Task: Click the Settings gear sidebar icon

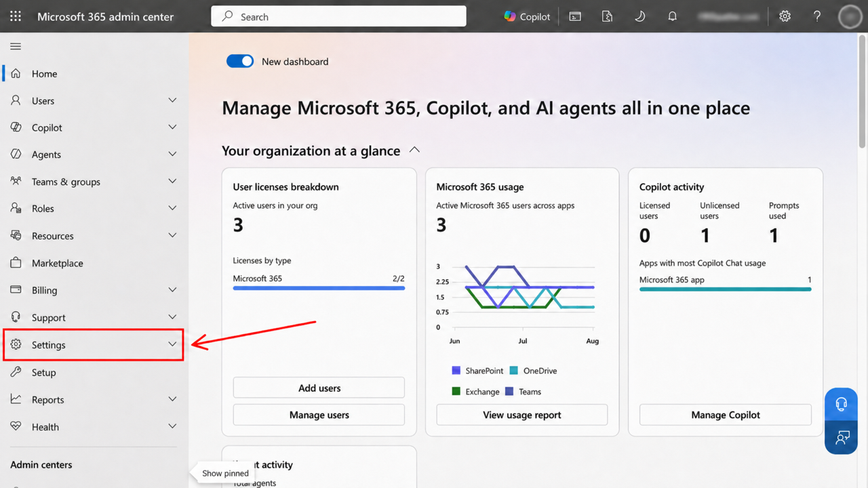Action: (x=16, y=344)
